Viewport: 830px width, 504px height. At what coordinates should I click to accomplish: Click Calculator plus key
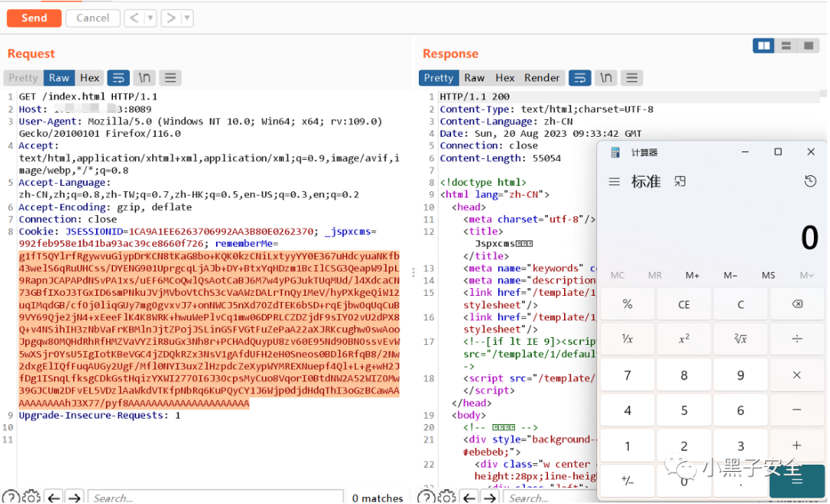(x=797, y=446)
